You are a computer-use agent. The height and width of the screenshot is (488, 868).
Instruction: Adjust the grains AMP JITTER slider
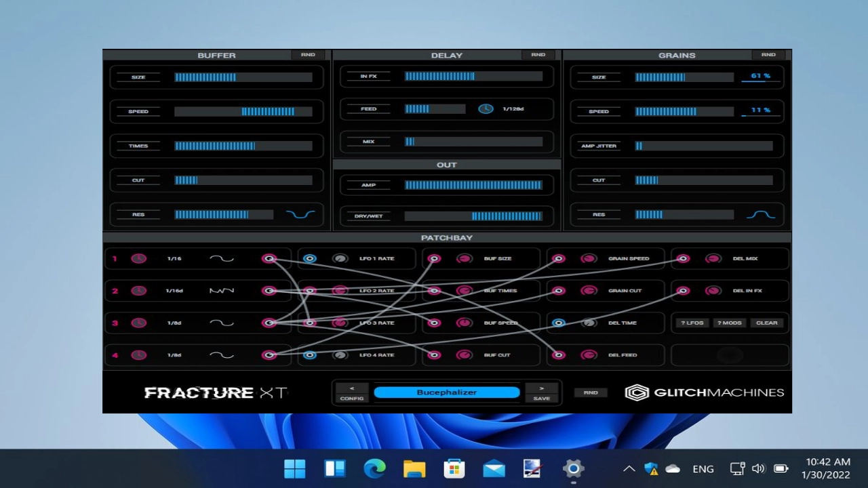[704, 146]
